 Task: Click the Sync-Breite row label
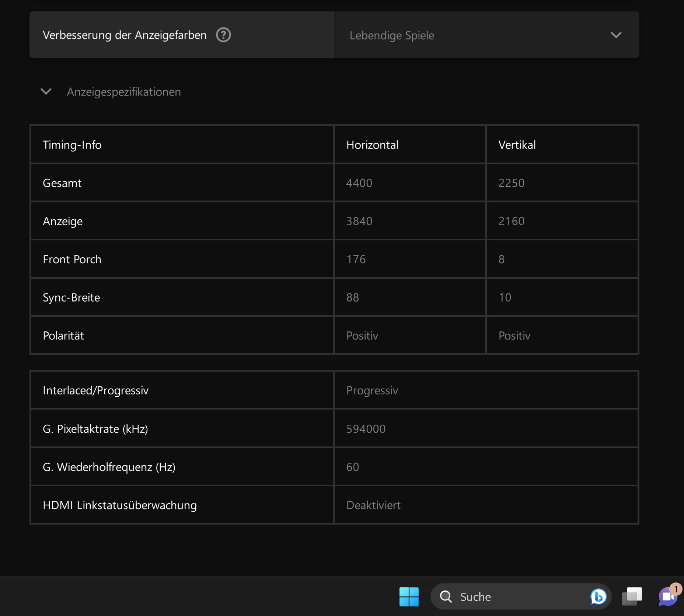pos(71,297)
